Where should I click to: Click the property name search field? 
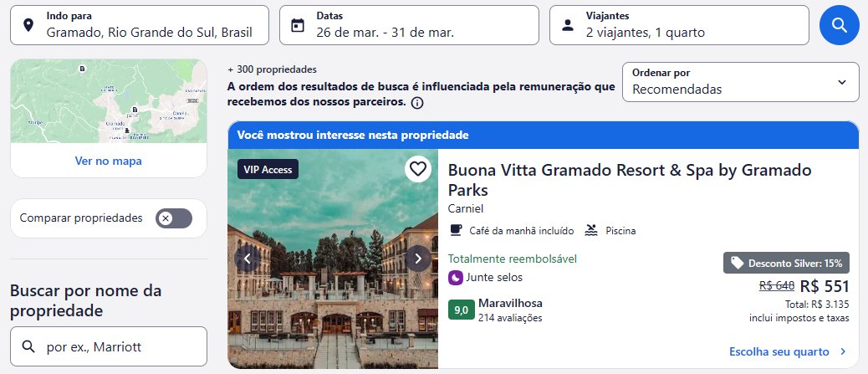click(109, 347)
